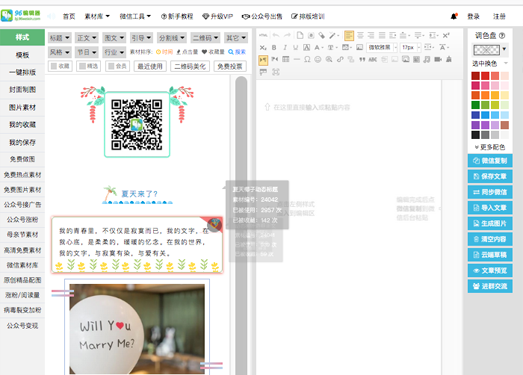
Task: Open 素材库 menu in top navigation
Action: 97,16
